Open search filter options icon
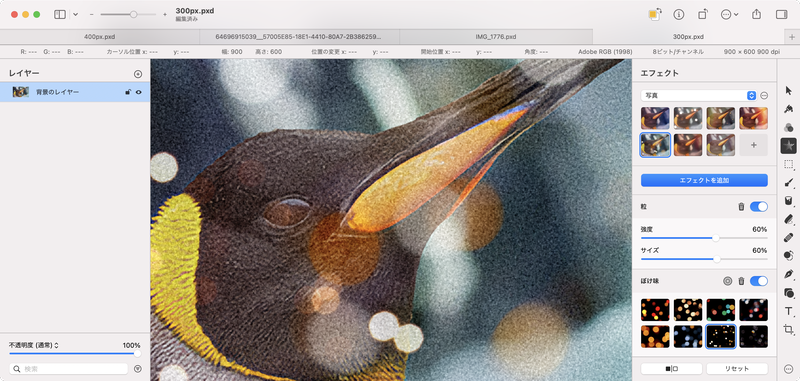 (138, 369)
